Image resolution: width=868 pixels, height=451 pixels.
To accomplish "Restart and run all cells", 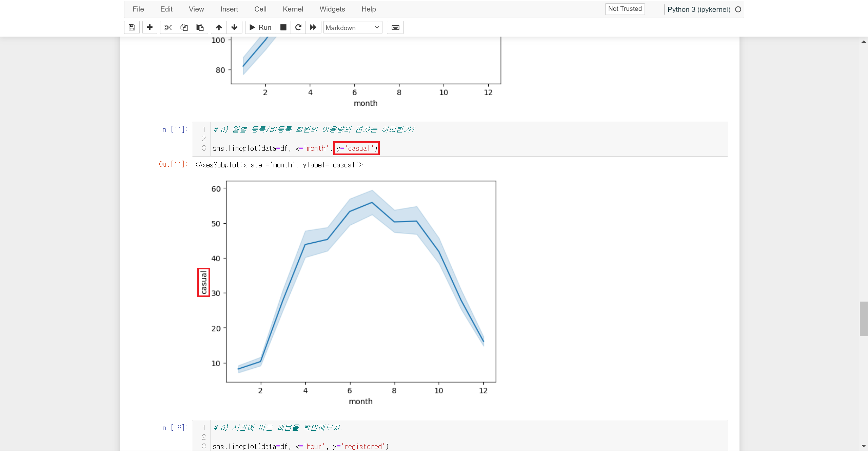I will point(313,27).
